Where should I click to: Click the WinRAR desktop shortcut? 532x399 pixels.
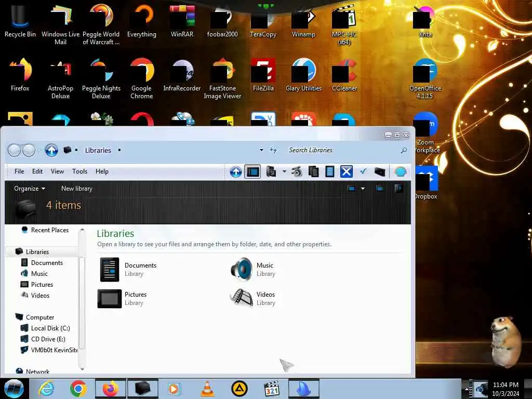pos(182,20)
